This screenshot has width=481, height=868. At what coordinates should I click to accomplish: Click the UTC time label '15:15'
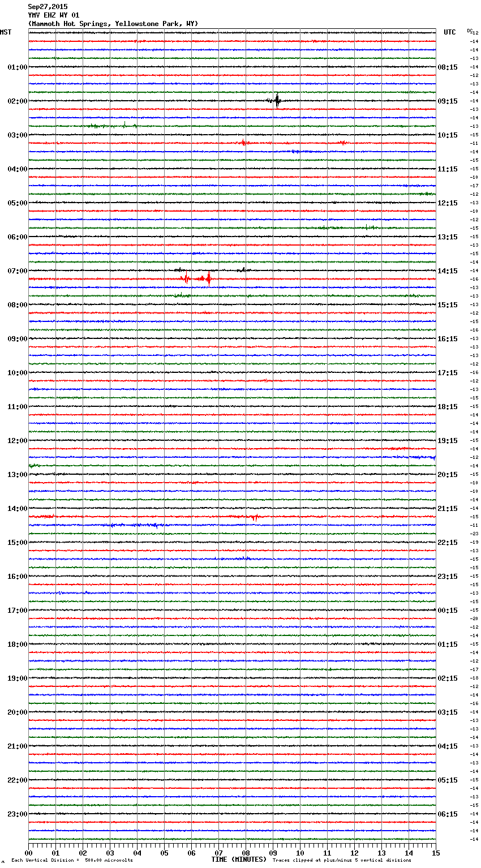tap(448, 305)
